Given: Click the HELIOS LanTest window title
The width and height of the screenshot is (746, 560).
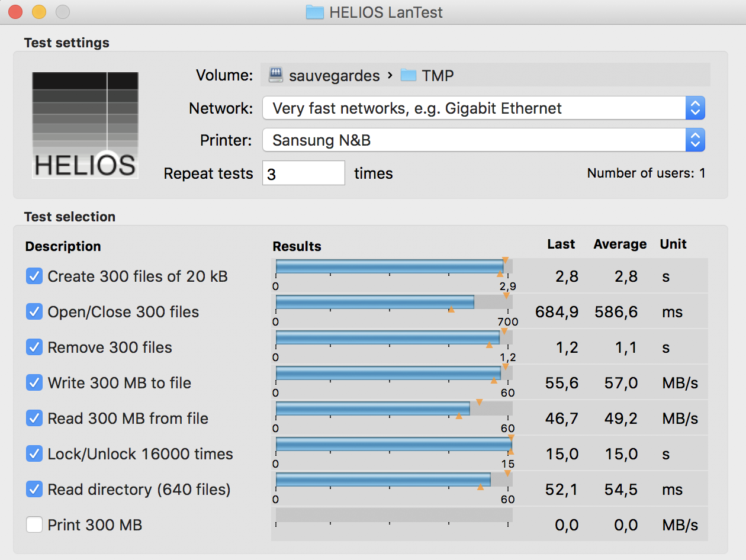Looking at the screenshot, I should (x=387, y=12).
